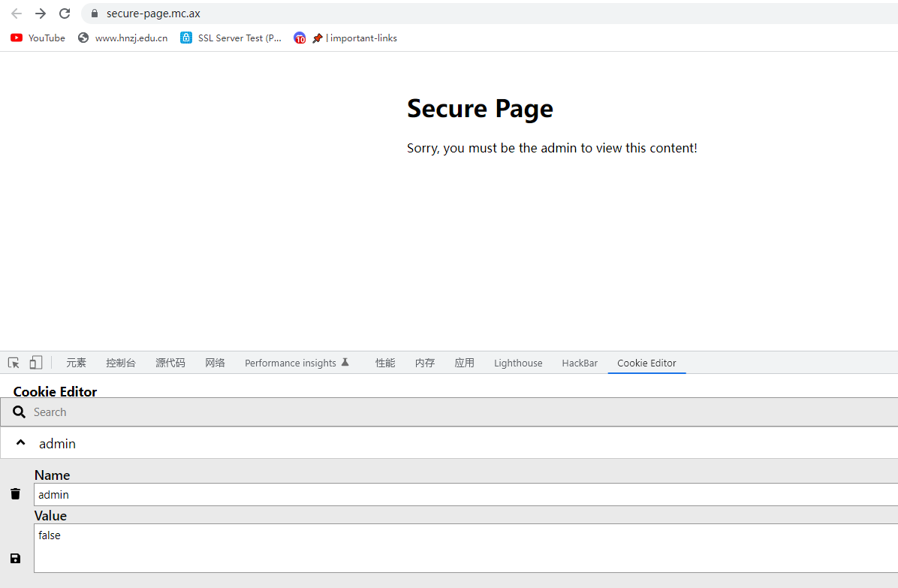Open the SSL Server Test bookmark
This screenshot has width=898, height=588.
231,38
